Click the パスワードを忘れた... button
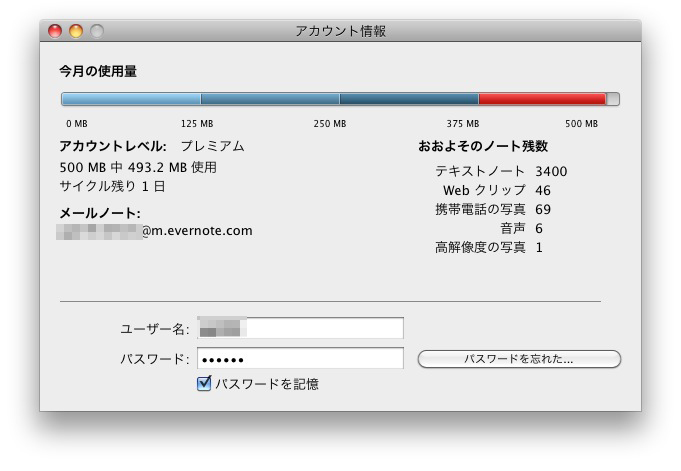This screenshot has height=471, width=681. click(518, 359)
